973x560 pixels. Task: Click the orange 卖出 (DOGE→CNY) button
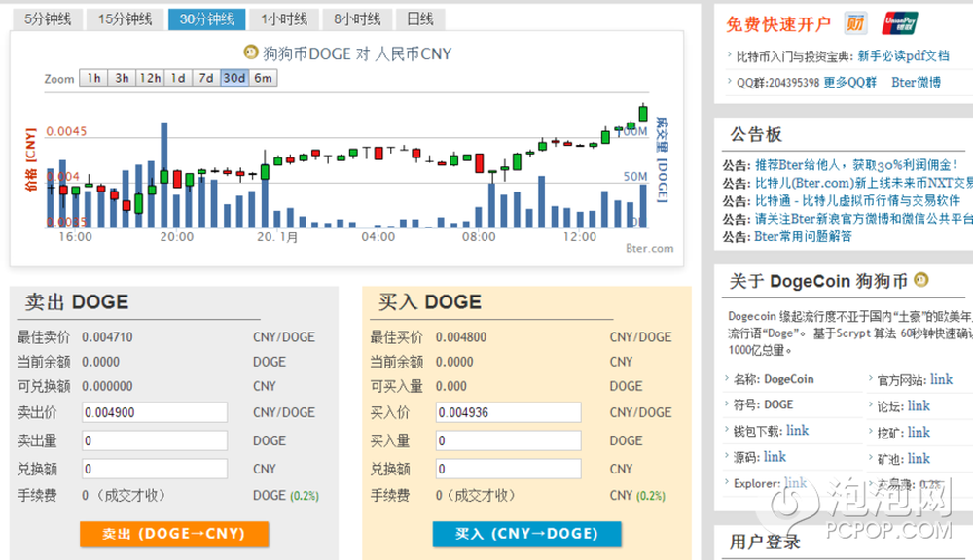coord(174,534)
